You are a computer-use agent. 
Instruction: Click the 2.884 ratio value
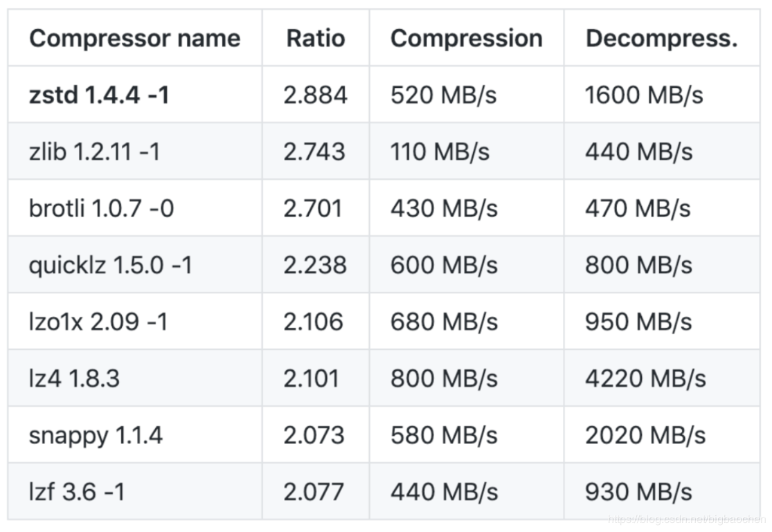tap(315, 95)
